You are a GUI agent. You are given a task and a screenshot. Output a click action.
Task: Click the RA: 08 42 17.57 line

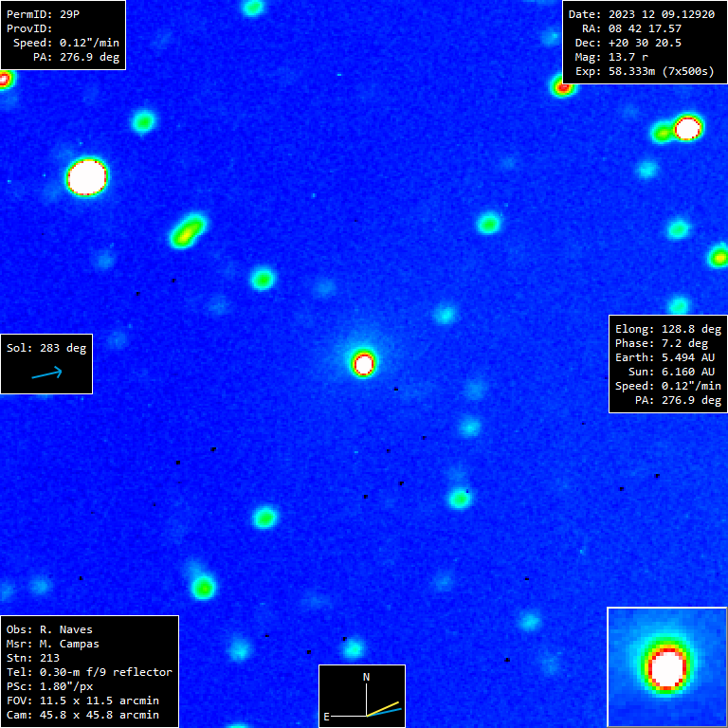(632, 28)
